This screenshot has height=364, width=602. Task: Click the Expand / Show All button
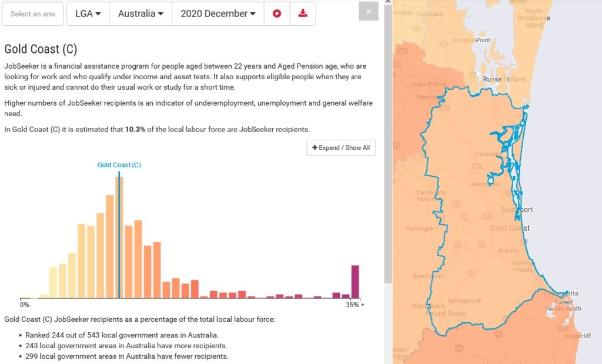click(341, 148)
